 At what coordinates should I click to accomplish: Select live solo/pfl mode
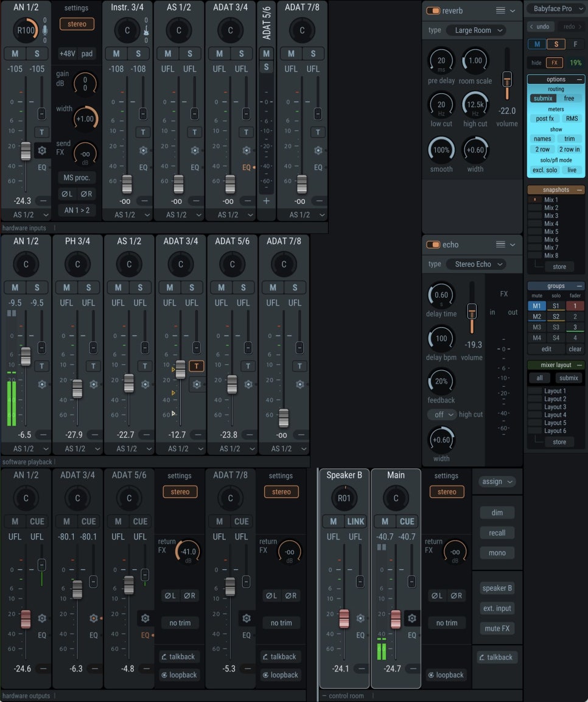coord(572,170)
